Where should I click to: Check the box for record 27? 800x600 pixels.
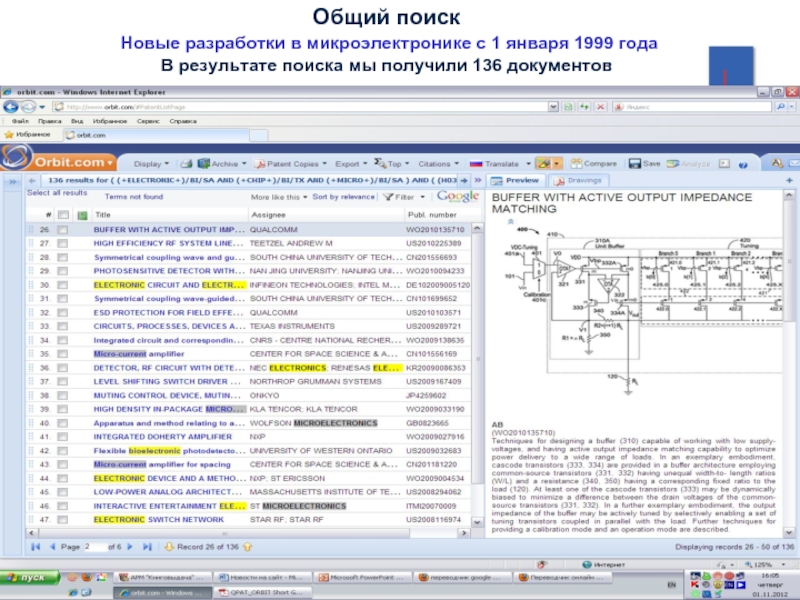(x=62, y=244)
